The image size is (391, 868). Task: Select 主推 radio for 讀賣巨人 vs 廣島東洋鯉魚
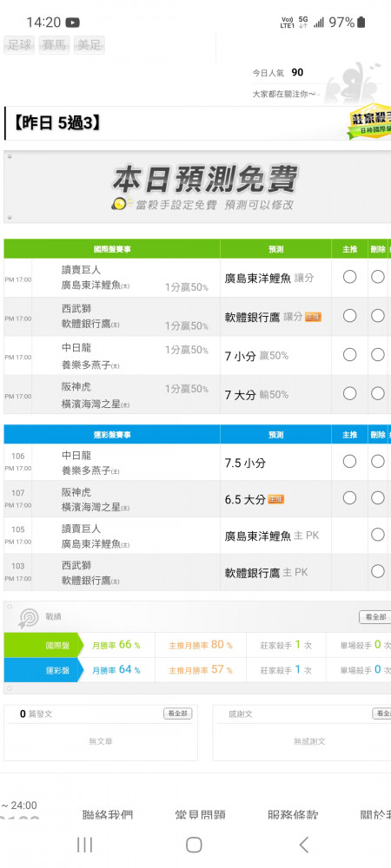click(349, 277)
